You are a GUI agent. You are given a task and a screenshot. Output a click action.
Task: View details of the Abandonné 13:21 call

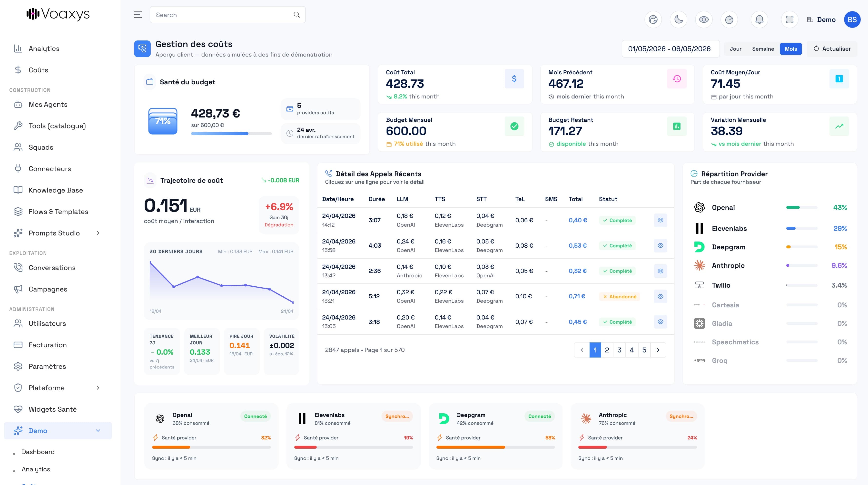pyautogui.click(x=660, y=296)
